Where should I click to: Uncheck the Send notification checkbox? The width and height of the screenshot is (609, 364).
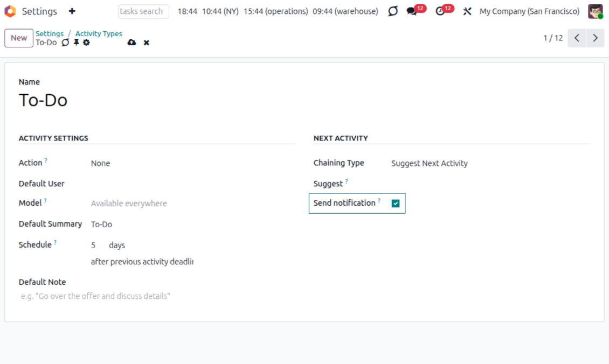[396, 203]
